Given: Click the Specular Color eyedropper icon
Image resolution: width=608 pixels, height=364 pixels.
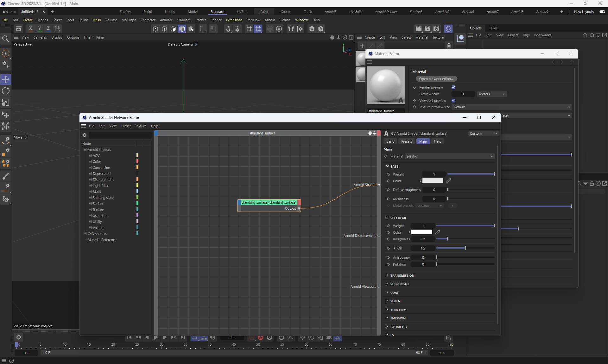Looking at the screenshot, I should (x=438, y=232).
